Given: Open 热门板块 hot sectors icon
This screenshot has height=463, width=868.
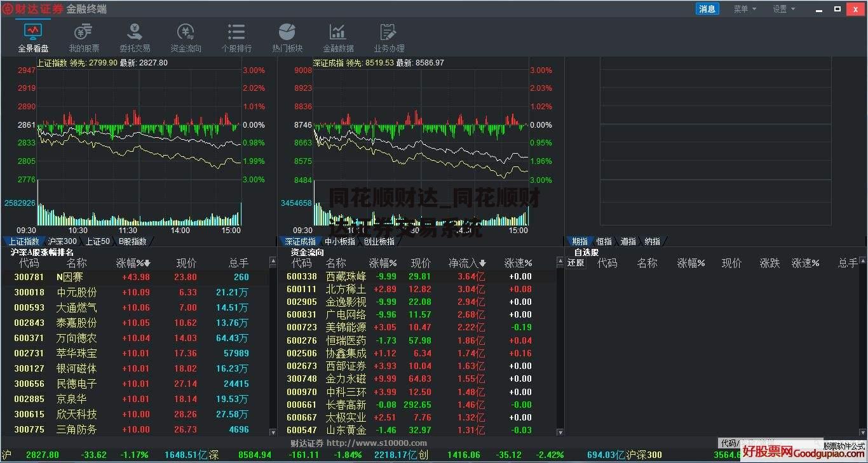Looking at the screenshot, I should coord(287,38).
